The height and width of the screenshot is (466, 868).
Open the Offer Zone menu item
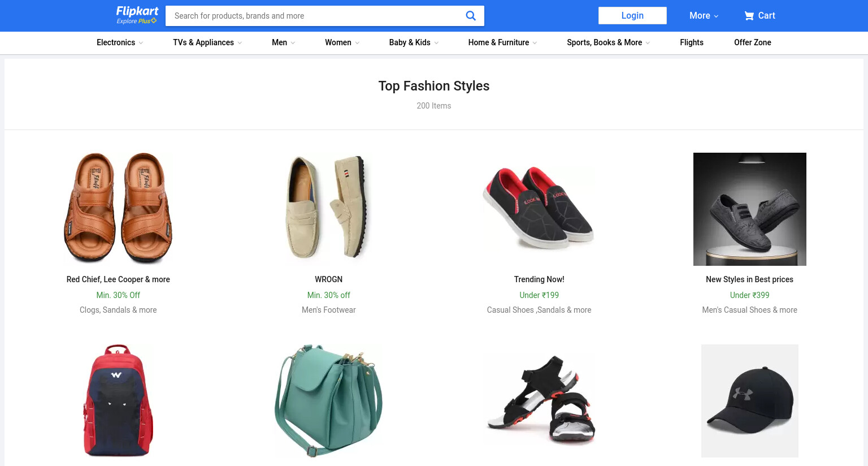pyautogui.click(x=753, y=42)
